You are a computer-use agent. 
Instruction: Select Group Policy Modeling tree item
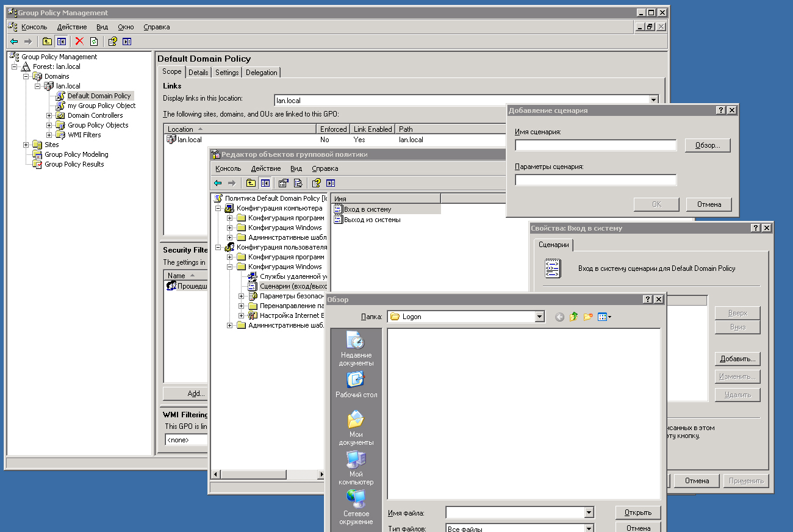pyautogui.click(x=76, y=154)
